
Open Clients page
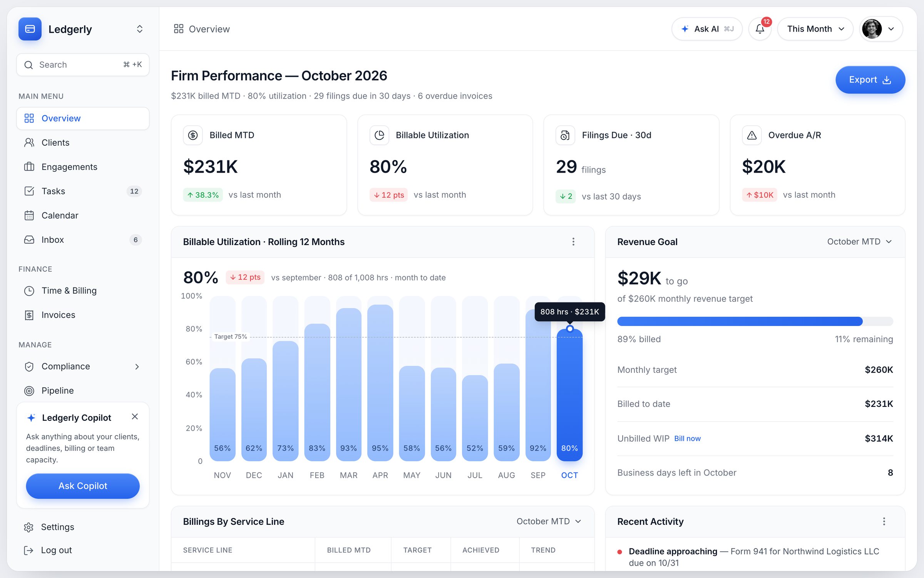click(x=83, y=143)
